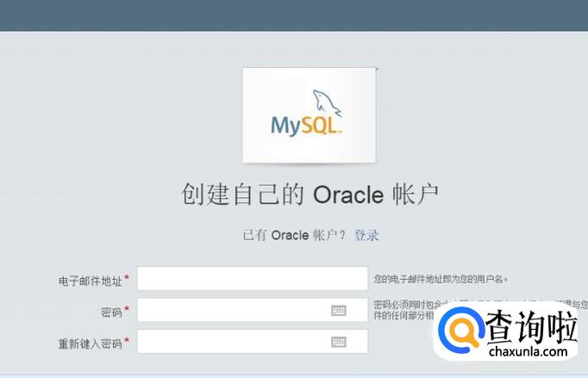Screen dimensions: 588x378
Task: Select the 已有 Oracle 帐户？ text
Action: [x=294, y=235]
